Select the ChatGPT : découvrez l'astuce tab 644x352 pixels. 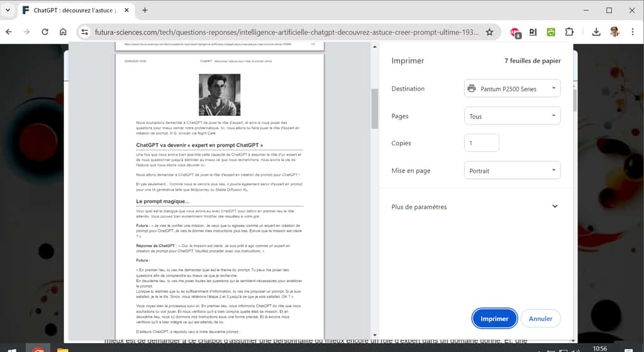76,10
